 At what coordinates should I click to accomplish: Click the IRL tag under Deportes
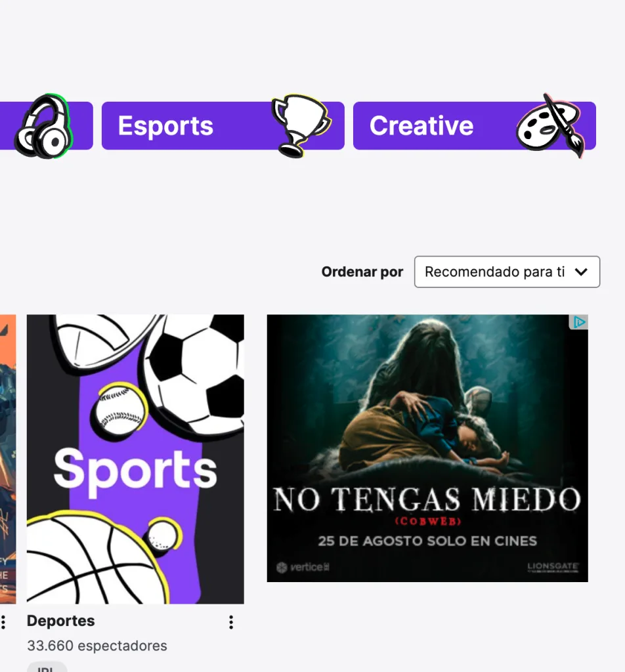pos(47,667)
